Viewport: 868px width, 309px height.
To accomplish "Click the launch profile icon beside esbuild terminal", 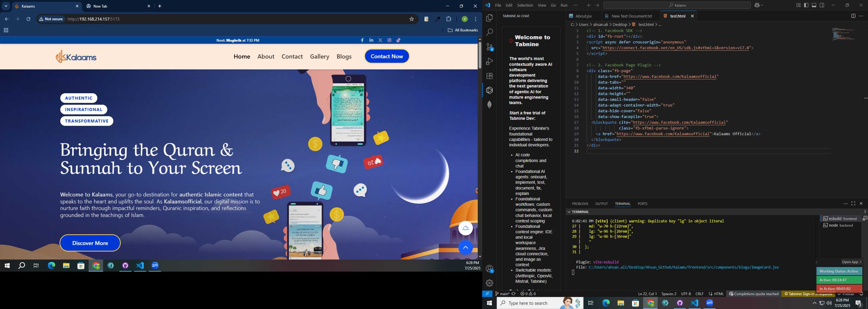I will coord(865,218).
